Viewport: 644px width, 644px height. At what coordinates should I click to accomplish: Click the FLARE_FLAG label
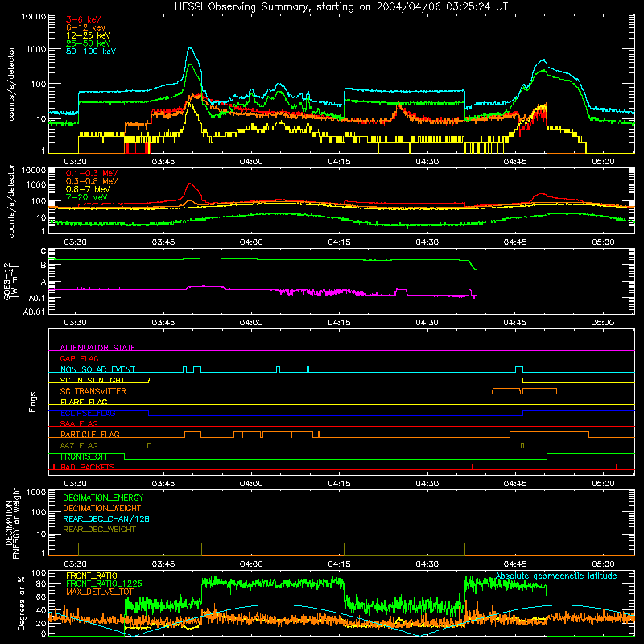point(84,402)
